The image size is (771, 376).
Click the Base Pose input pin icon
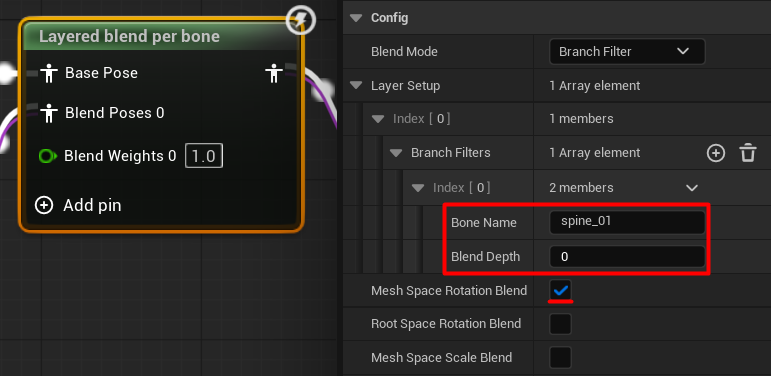coord(48,73)
